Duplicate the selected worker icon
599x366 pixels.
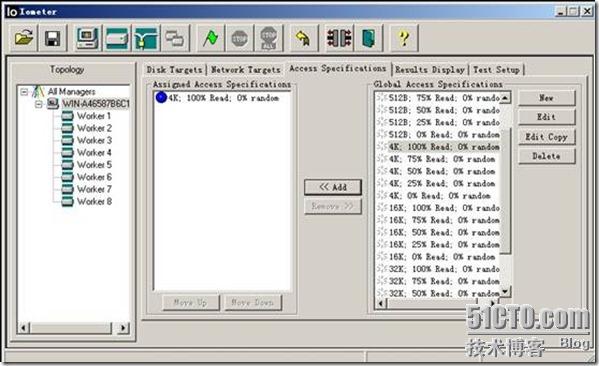pyautogui.click(x=175, y=38)
